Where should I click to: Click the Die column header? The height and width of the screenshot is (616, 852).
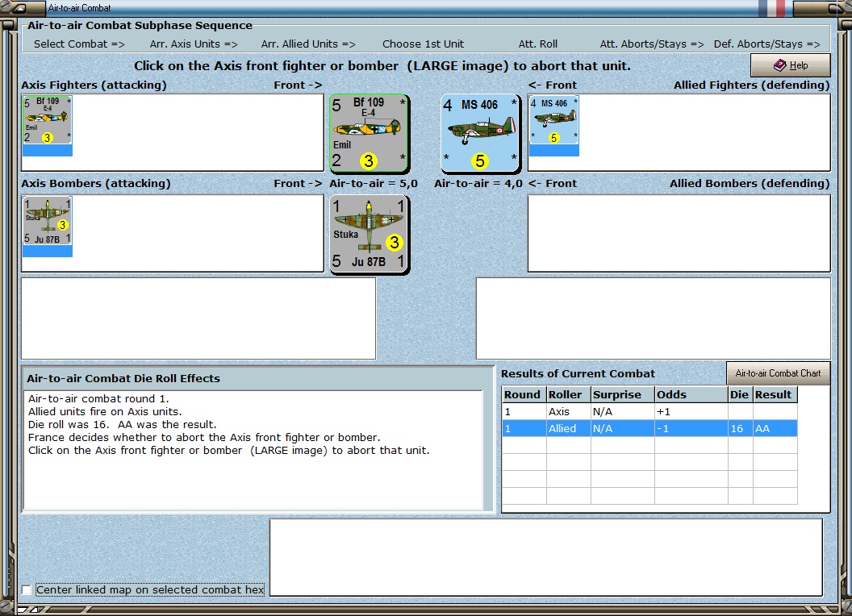click(740, 394)
